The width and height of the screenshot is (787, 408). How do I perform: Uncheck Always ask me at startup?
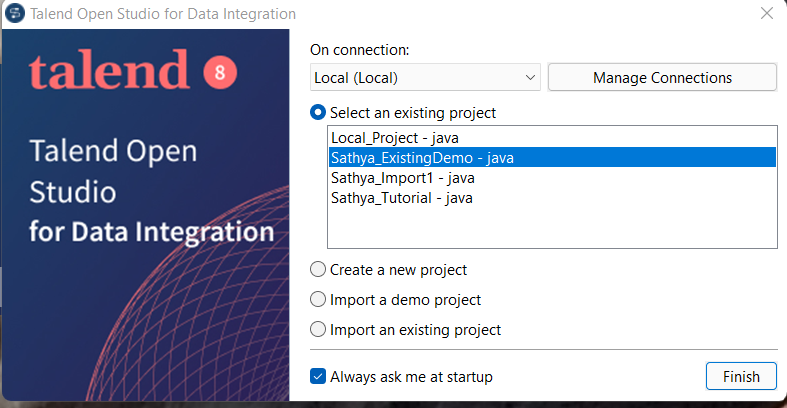(318, 377)
